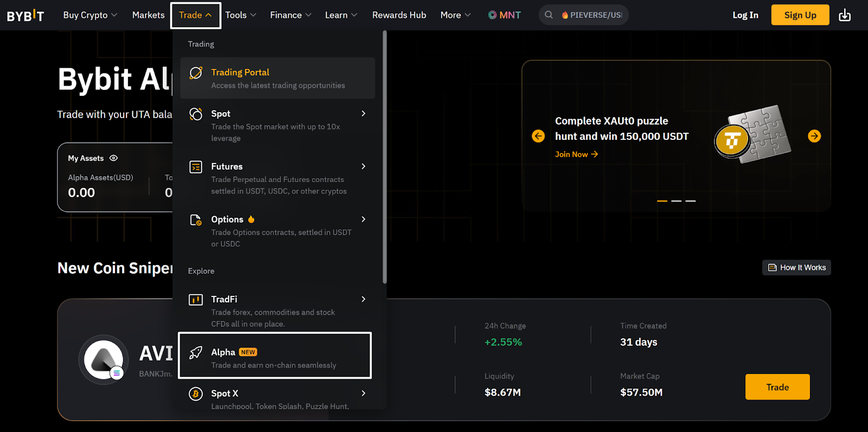Click the Spot X bitcoin icon

point(196,394)
